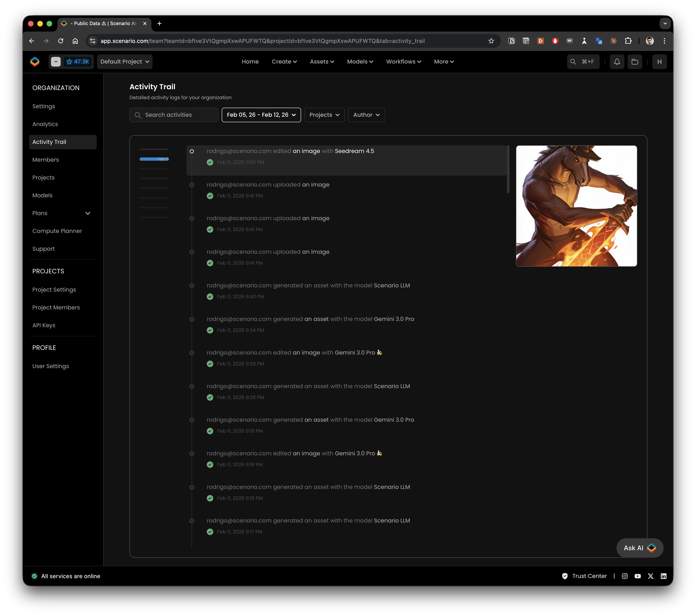Click the 47.3K credits star badge
This screenshot has width=696, height=616.
click(78, 62)
